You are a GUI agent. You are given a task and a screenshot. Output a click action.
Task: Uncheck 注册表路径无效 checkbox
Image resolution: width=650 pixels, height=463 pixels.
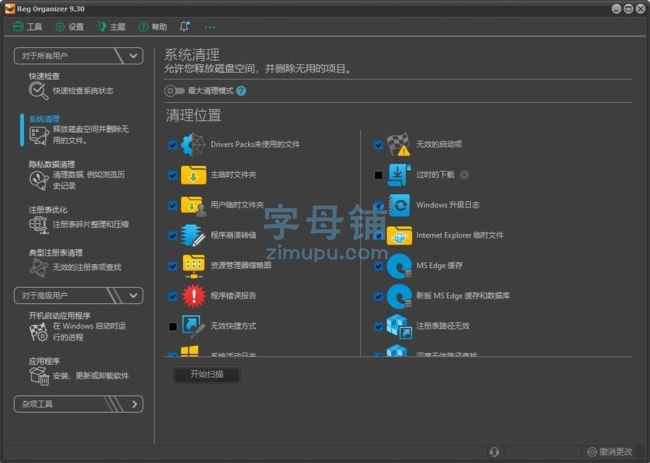click(x=378, y=326)
